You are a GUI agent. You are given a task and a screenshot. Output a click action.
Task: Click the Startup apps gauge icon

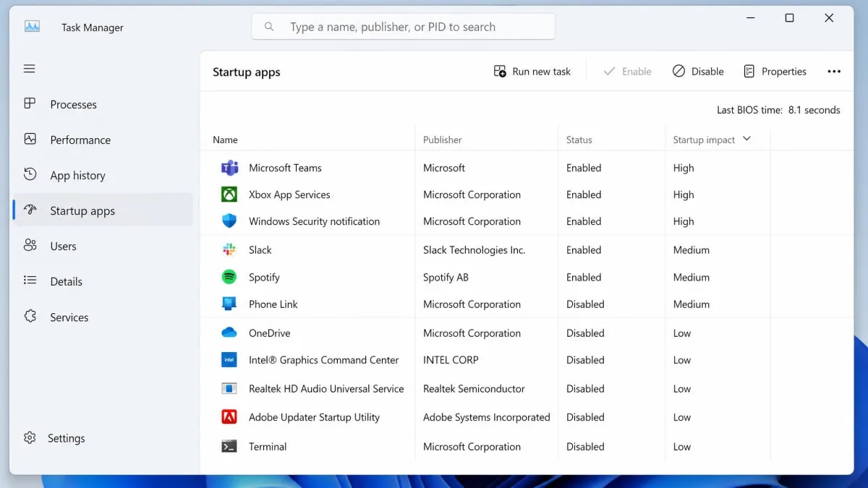tap(30, 210)
